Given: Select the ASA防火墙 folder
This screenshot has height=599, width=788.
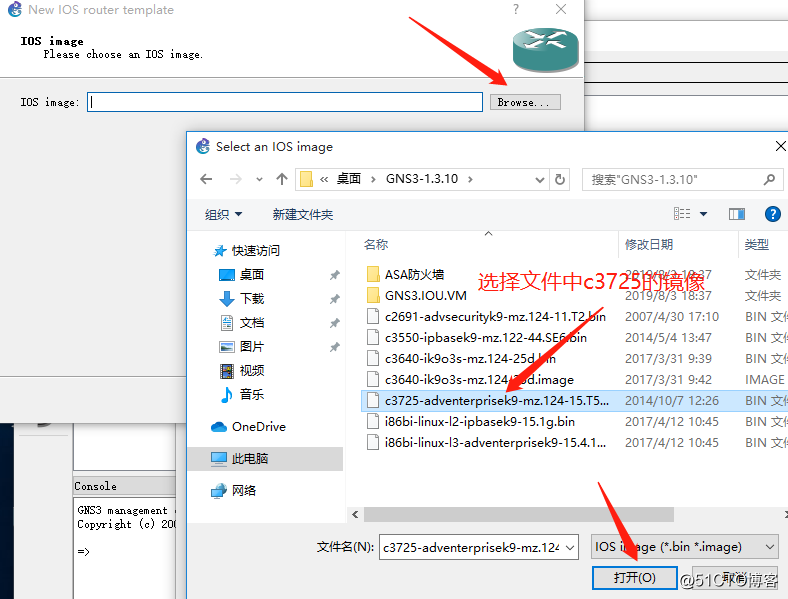Looking at the screenshot, I should 414,274.
